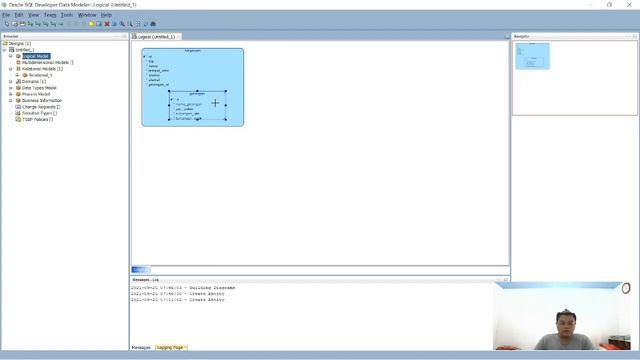640x360 pixels.
Task: Expand the Domains tree node
Action: tap(11, 81)
